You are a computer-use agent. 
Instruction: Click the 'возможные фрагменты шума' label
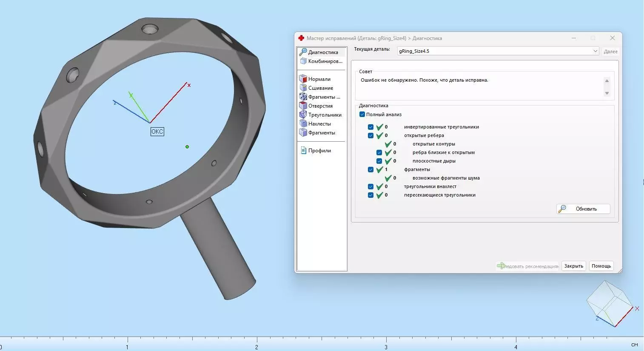446,178
